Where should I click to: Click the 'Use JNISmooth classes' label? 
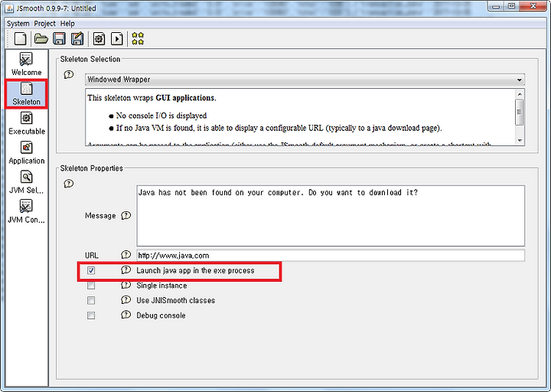[176, 300]
